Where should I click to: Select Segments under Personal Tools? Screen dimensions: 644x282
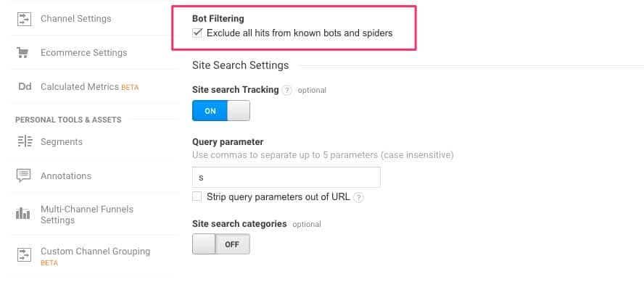(62, 141)
